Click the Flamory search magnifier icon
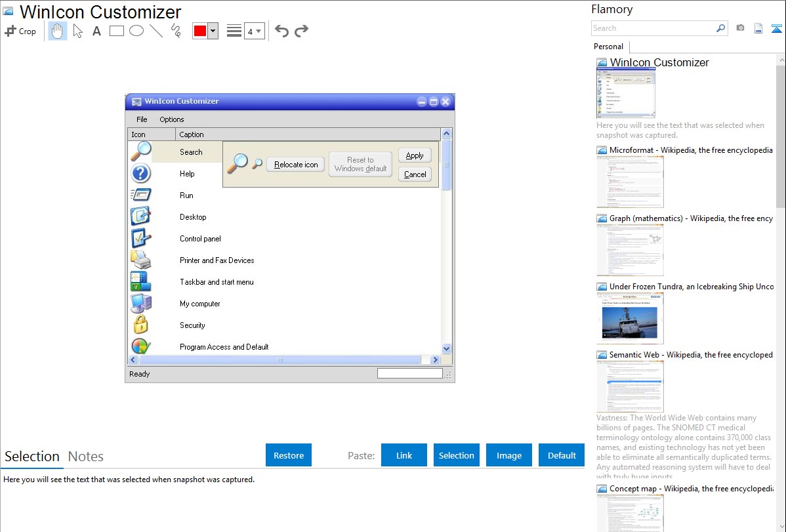The width and height of the screenshot is (786, 532). coord(720,28)
